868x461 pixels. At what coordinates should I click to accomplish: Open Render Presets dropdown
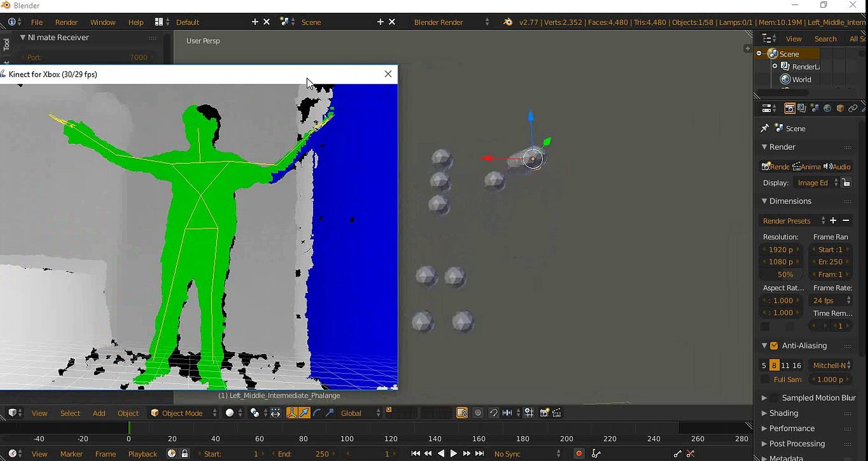[794, 220]
